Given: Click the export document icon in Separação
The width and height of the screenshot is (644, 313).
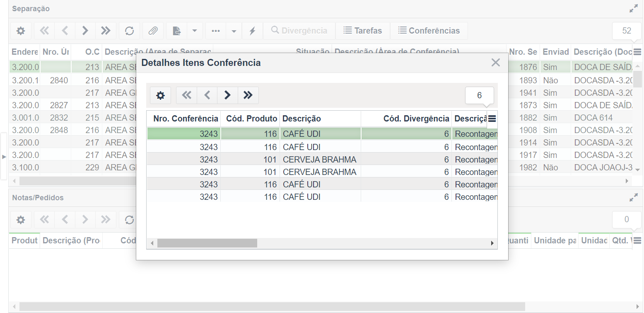Looking at the screenshot, I should click(177, 31).
